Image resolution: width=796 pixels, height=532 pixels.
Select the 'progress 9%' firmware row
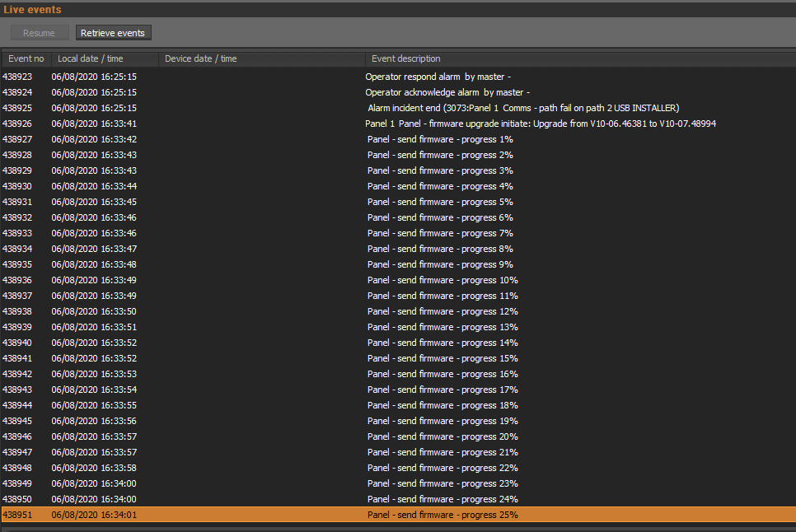coord(398,264)
